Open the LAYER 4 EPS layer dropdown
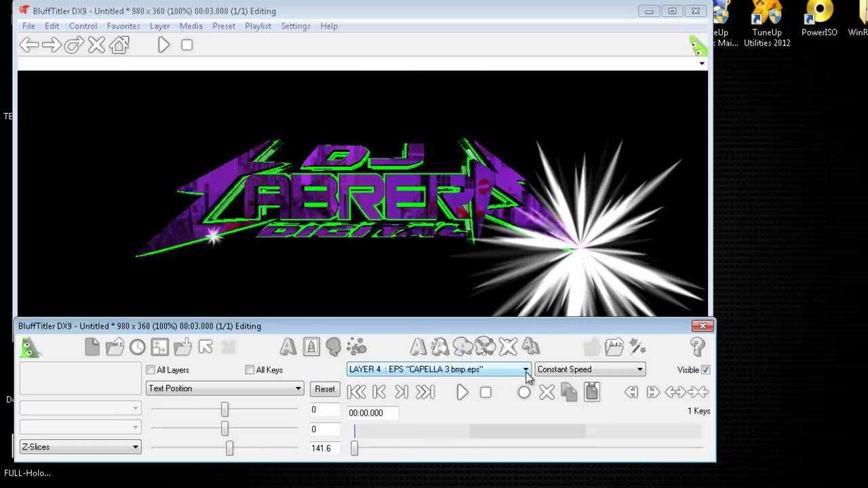The width and height of the screenshot is (868, 488). [438, 369]
